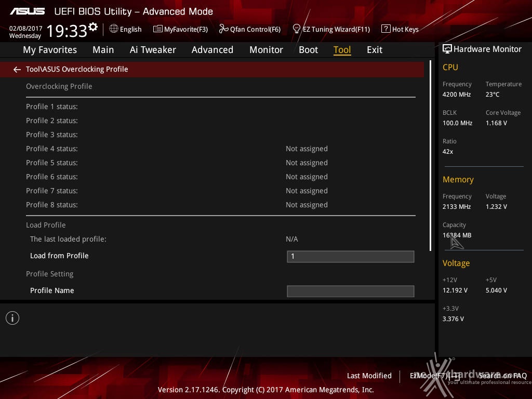Select English language option
Image resolution: width=532 pixels, height=399 pixels.
coord(130,29)
